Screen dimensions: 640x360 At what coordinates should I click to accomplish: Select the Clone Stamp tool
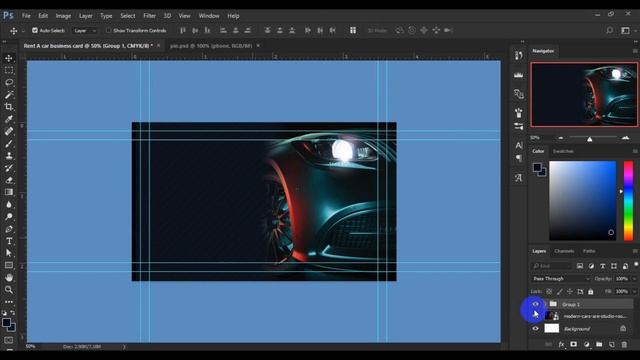coord(9,156)
